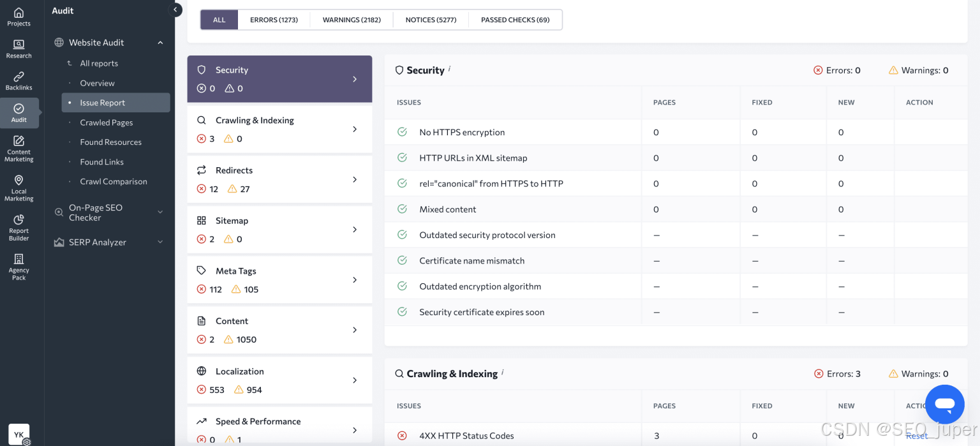980x446 pixels.
Task: Open the Report Builder sidebar icon
Action: click(x=19, y=228)
